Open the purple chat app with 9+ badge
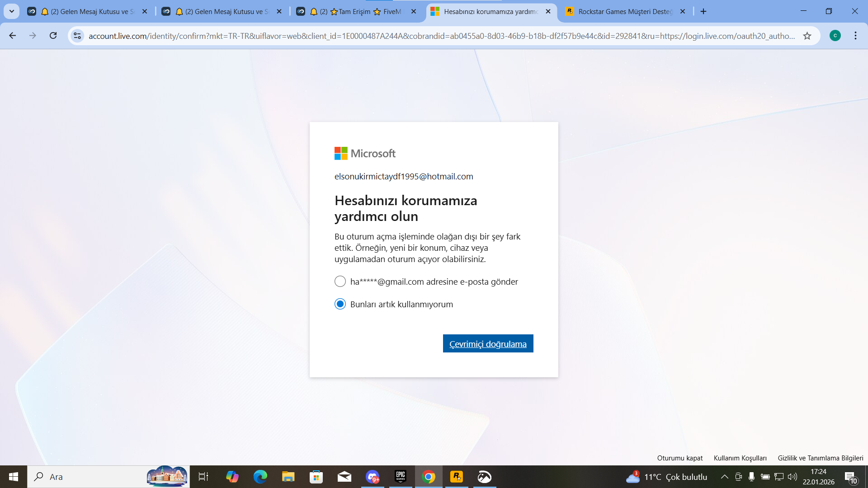The width and height of the screenshot is (868, 488). [x=373, y=477]
